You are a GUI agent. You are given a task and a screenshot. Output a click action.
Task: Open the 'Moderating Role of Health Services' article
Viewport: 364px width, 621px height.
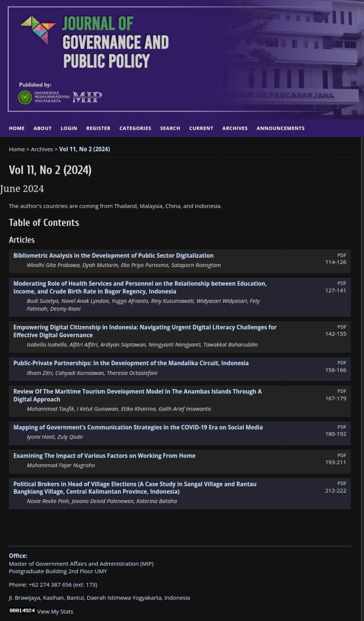140,288
